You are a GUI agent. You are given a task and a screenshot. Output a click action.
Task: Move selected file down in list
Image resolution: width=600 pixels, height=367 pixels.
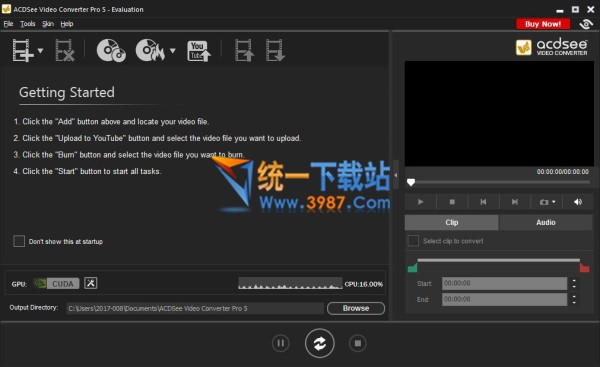click(275, 50)
